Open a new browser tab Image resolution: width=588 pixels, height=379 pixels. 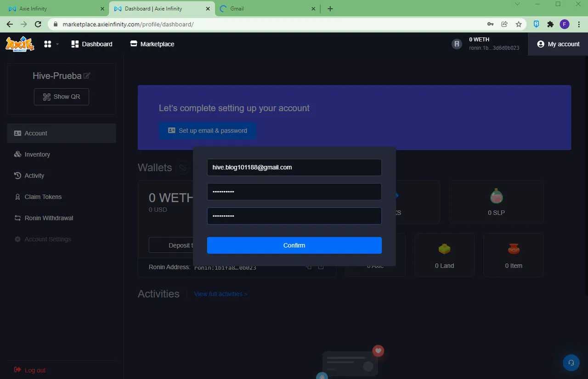[330, 9]
